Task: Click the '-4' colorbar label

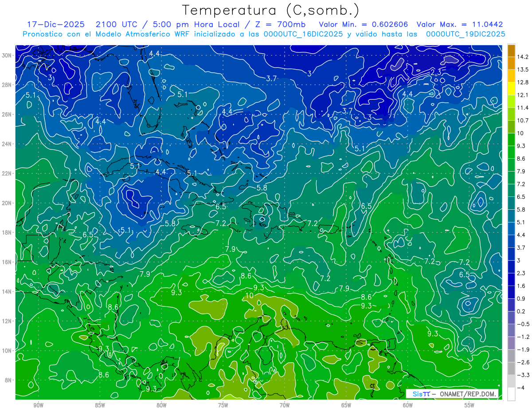Action: point(521,388)
